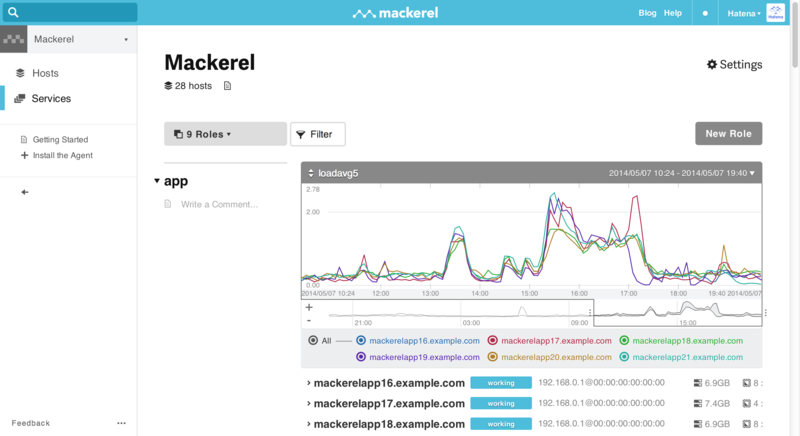Click the Hosts stack icon
800x436 pixels.
tap(20, 73)
